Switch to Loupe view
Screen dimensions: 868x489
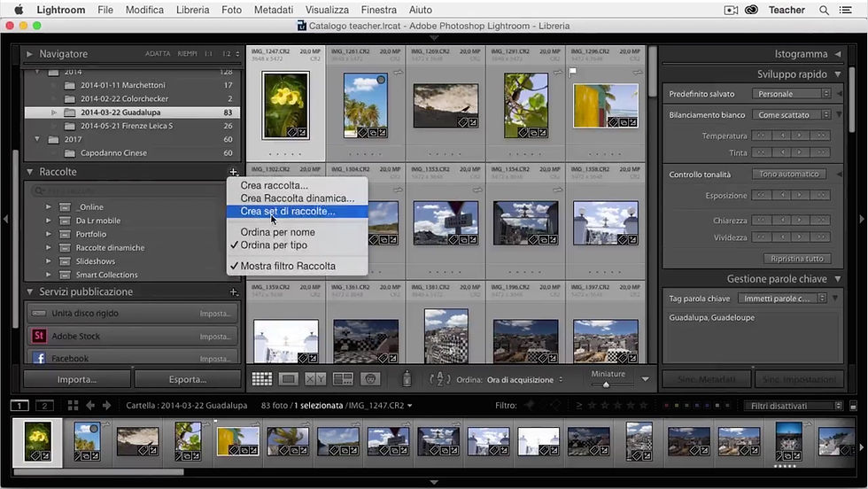289,379
